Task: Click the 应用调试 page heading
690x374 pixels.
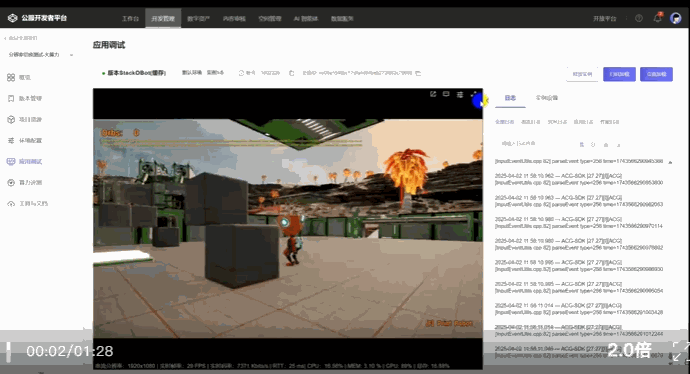Action: coord(109,45)
